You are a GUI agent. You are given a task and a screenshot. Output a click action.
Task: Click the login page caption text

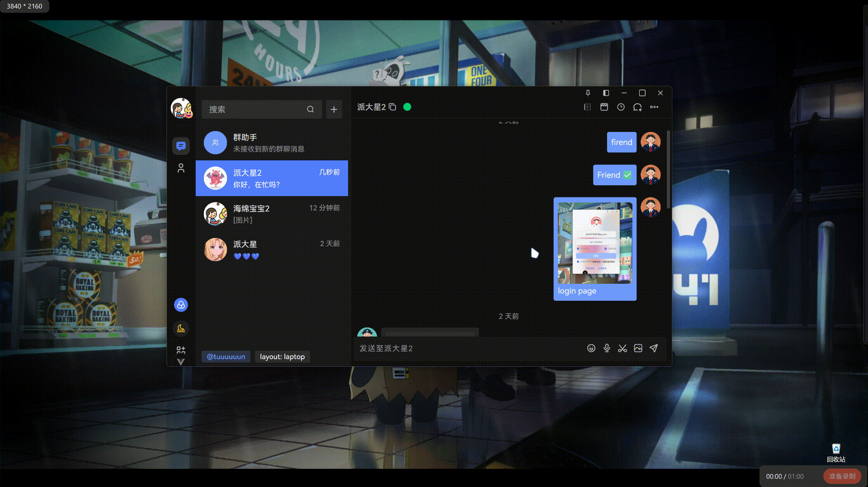(x=577, y=291)
